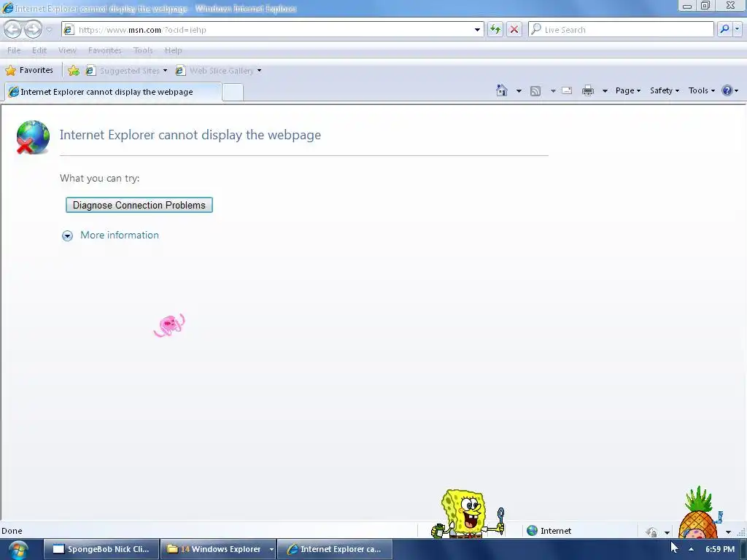Open Windows Explorer taskbar group

click(214, 549)
